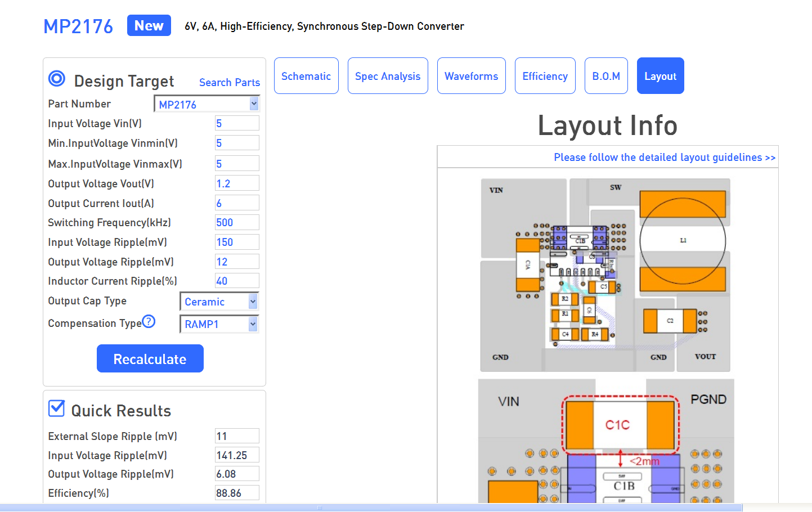
Task: Click the Design Target heading text
Action: 124,81
